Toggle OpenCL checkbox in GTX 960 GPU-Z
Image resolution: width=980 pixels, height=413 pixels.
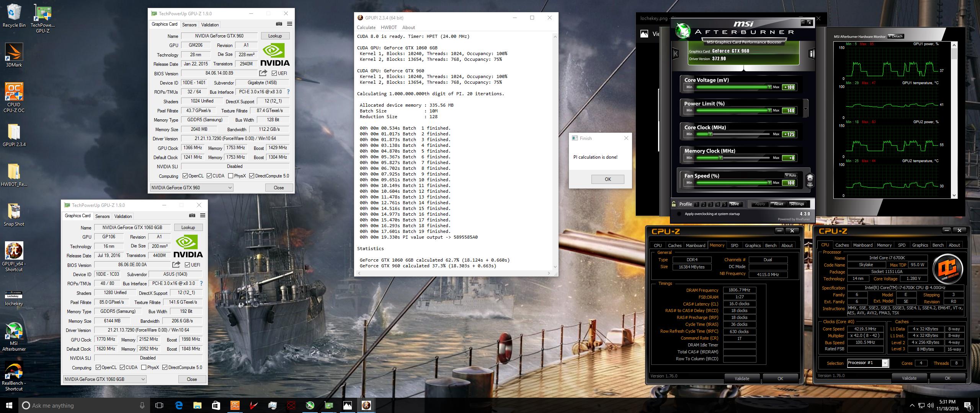(185, 176)
